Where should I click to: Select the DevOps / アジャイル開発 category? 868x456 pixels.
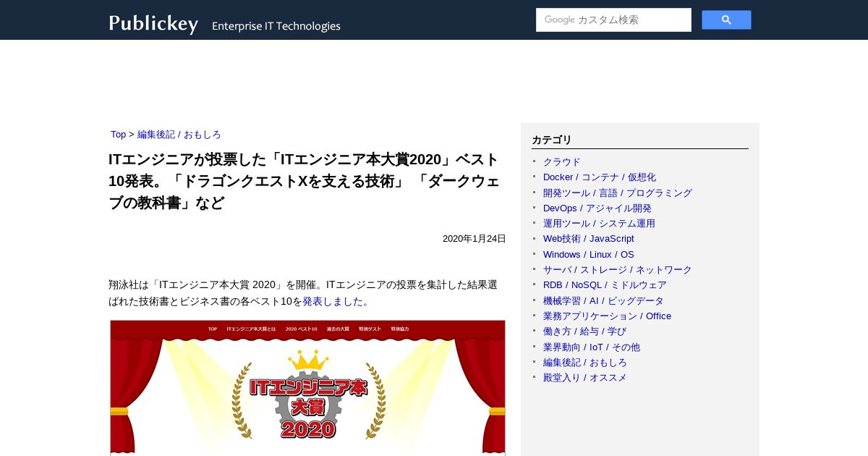pos(597,208)
